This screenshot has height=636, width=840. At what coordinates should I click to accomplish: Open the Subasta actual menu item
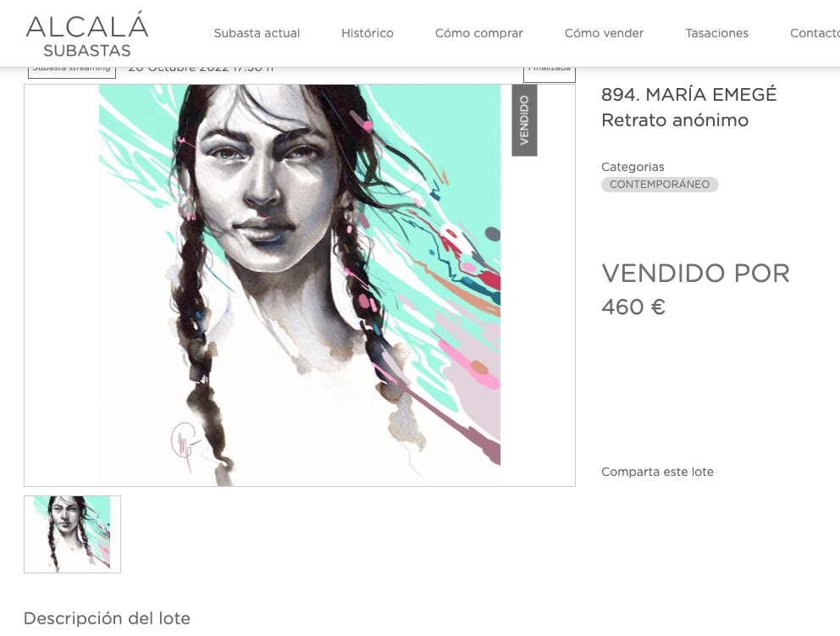(257, 33)
